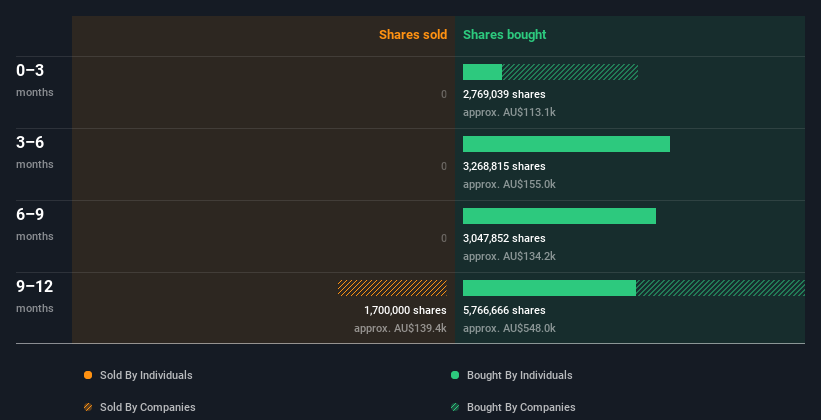Click the approx. AU$113.1k value
The width and height of the screenshot is (821, 420).
(x=509, y=113)
